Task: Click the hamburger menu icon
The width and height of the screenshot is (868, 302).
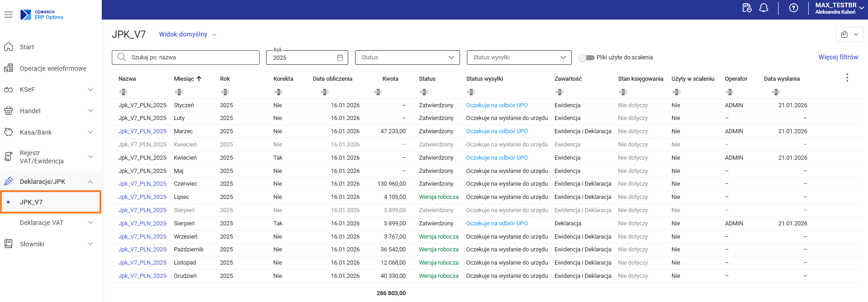Action: click(x=8, y=15)
